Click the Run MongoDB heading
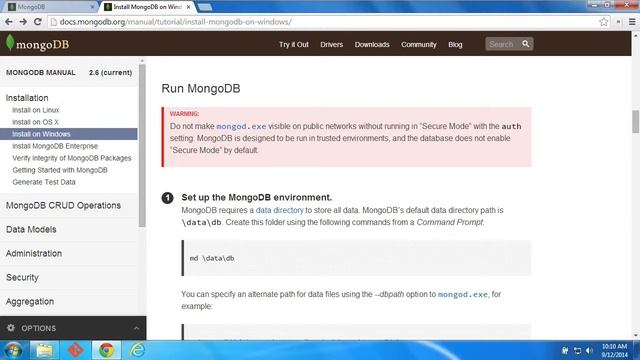The height and width of the screenshot is (360, 640). [201, 89]
